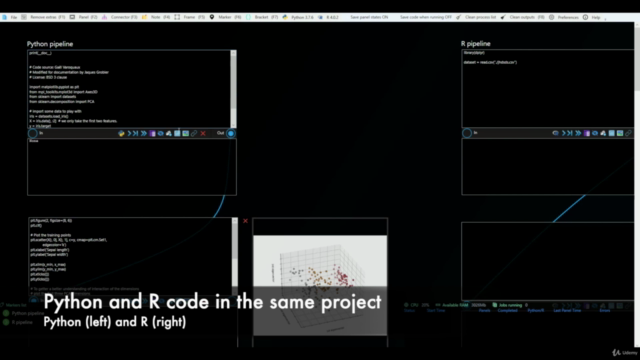Click the "Python pipeline" title text
The width and height of the screenshot is (640, 360).
(x=50, y=44)
